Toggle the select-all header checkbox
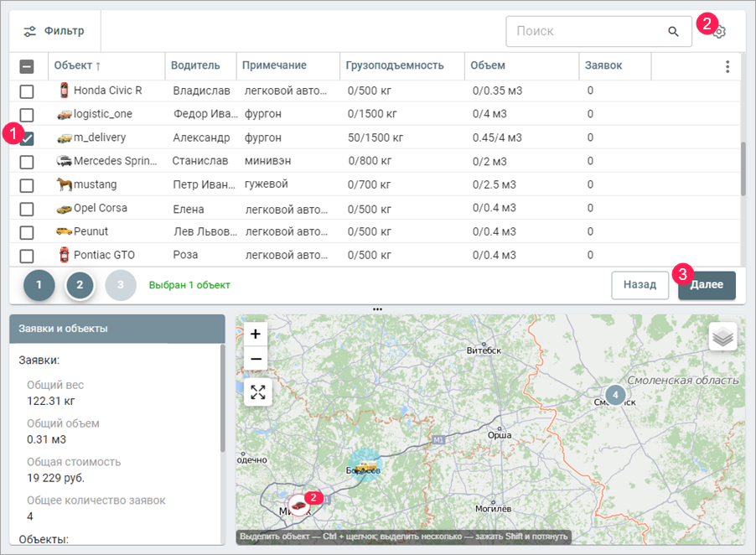Screen dimensions: 756x555 coord(27,66)
